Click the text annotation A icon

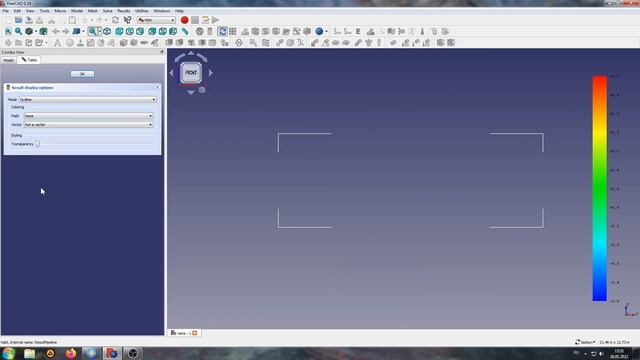pyautogui.click(x=58, y=43)
